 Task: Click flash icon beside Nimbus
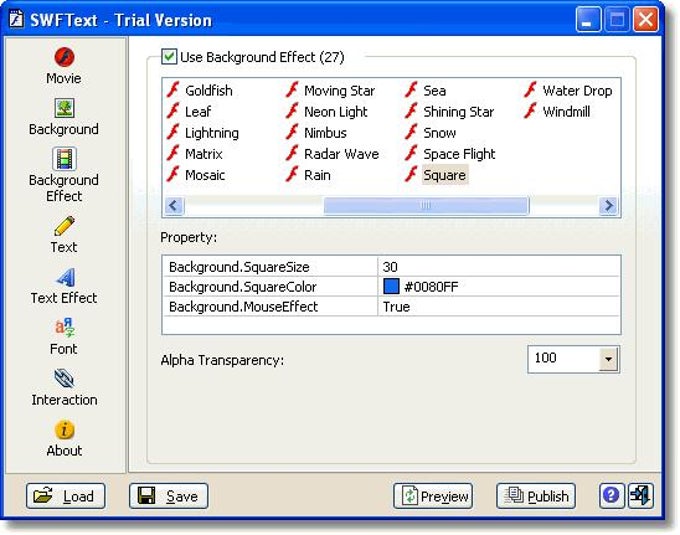coord(292,132)
